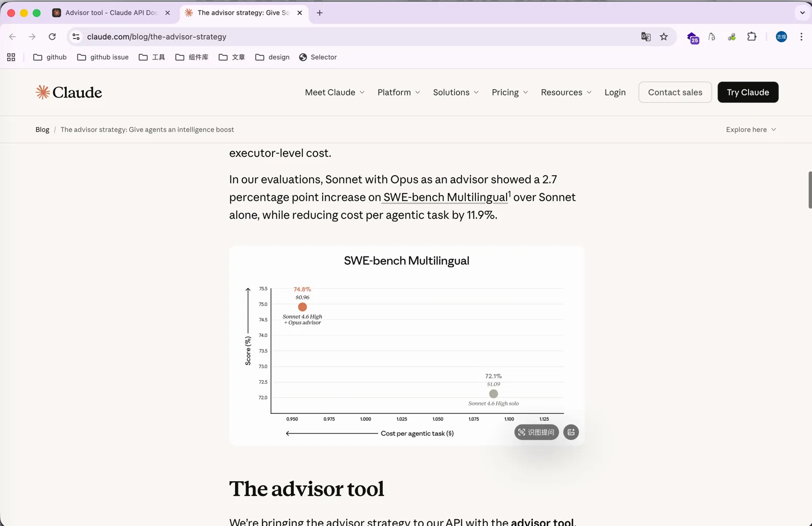View site information icon in address bar
The width and height of the screenshot is (812, 526).
pos(76,37)
